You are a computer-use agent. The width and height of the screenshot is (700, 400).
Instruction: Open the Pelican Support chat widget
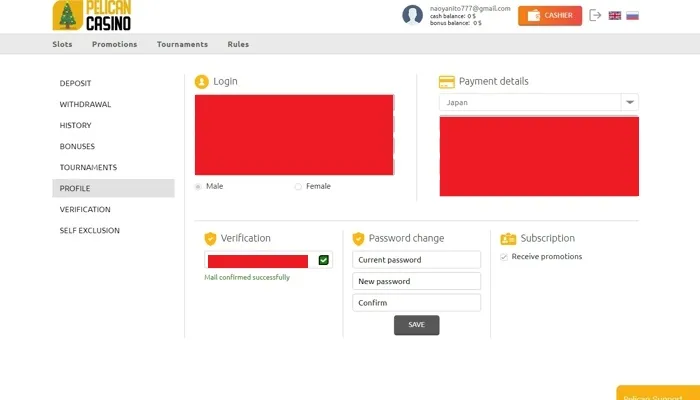coord(657,394)
